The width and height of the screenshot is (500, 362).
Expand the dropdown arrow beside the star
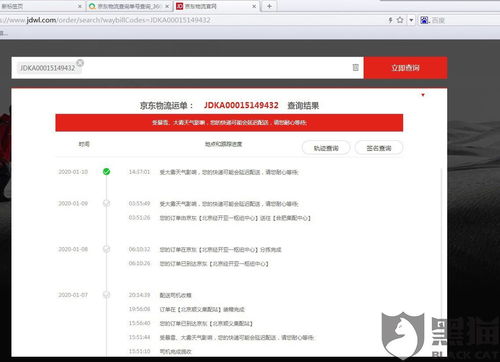[411, 20]
